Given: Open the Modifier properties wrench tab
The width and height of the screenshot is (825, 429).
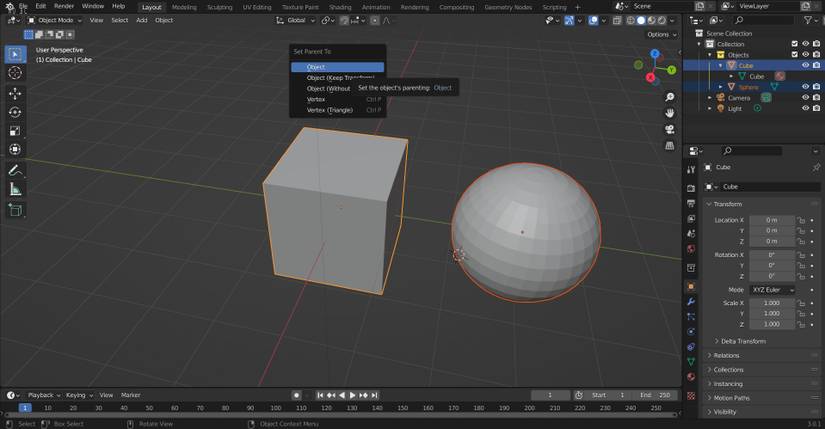Looking at the screenshot, I should point(691,302).
